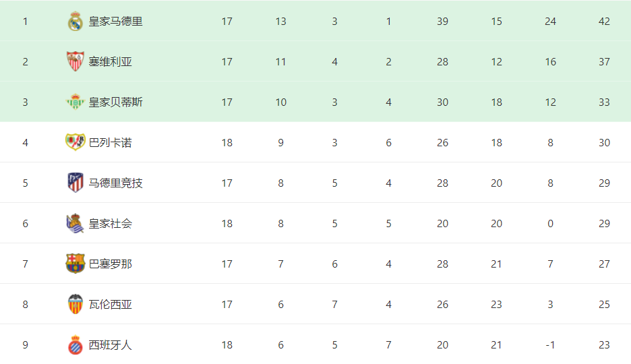Viewport: 631px width, 364px height.
Task: Open the 皇家贝蒂斯 team name
Action: tap(115, 102)
